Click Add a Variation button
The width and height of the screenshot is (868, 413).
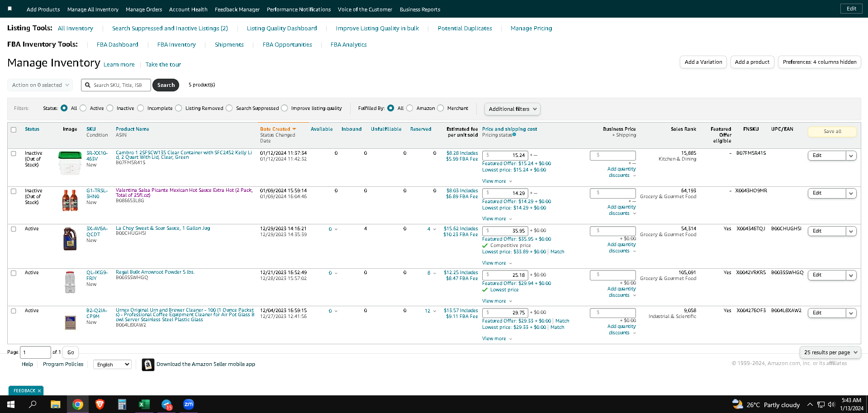(x=703, y=62)
